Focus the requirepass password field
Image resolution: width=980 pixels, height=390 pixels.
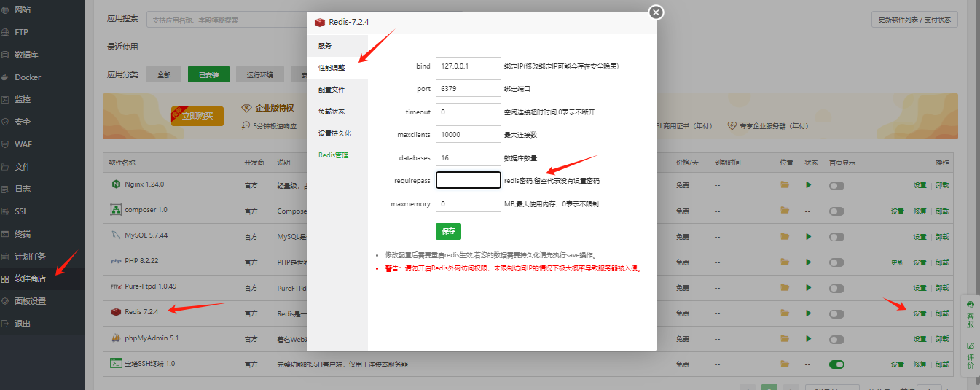(x=469, y=180)
